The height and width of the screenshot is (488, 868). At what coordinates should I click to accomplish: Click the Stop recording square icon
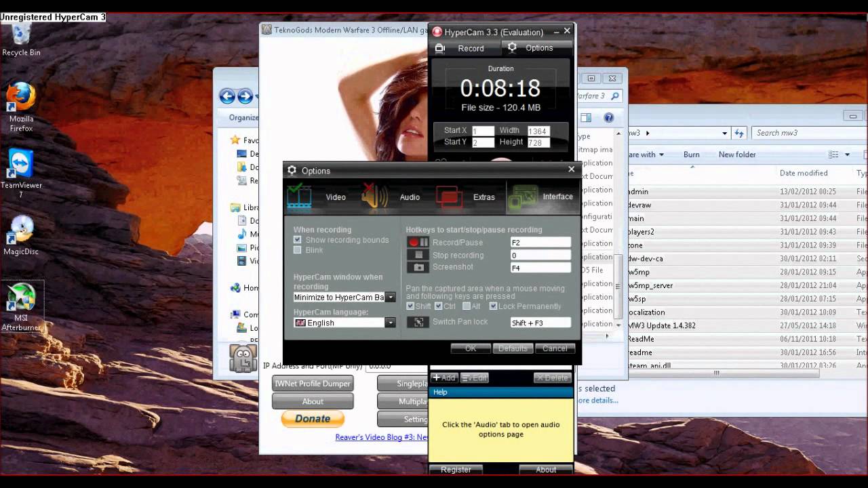[x=418, y=255]
